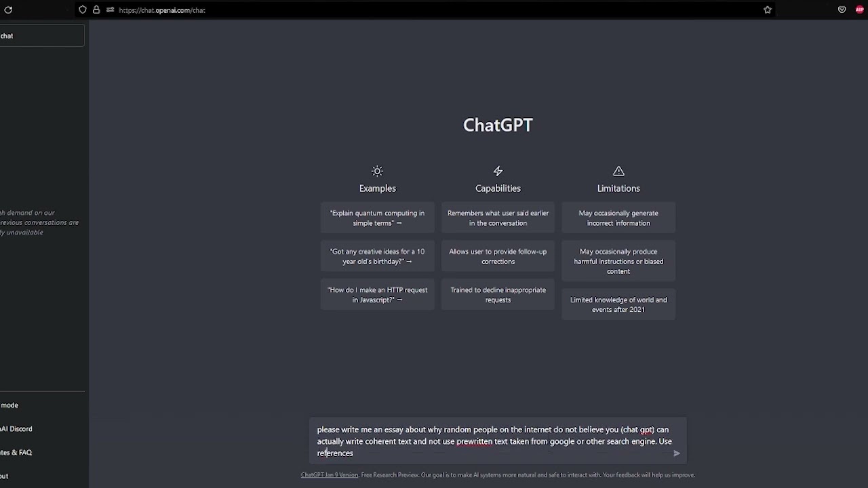Choose the 'Explain quantum computing in simple terms' example
Viewport: 868px width, 488px height.
pos(378,218)
